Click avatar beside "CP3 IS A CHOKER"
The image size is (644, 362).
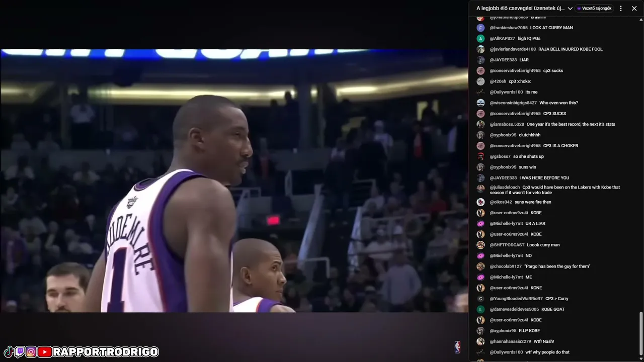tap(480, 146)
